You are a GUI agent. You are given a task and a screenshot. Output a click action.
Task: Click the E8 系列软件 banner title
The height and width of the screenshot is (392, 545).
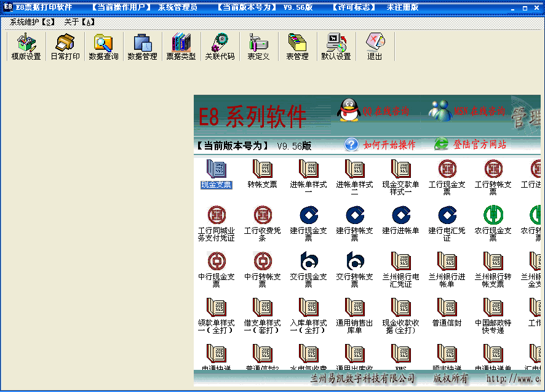click(x=252, y=116)
